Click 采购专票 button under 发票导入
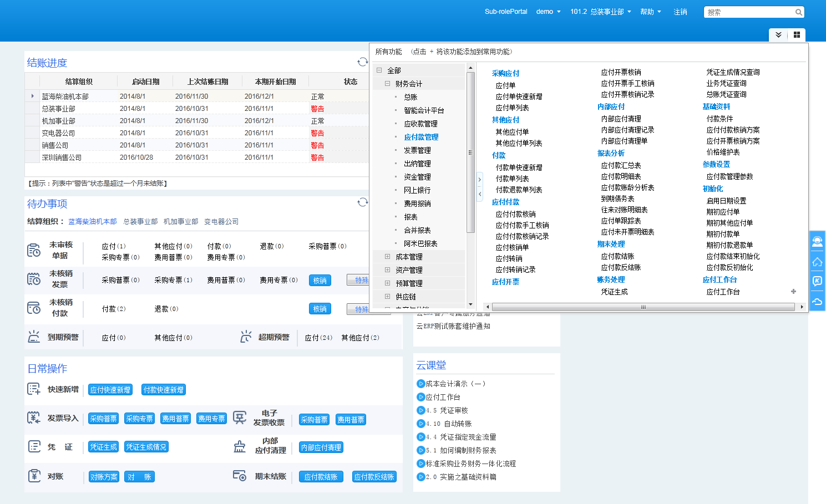This screenshot has width=826, height=504. point(139,419)
